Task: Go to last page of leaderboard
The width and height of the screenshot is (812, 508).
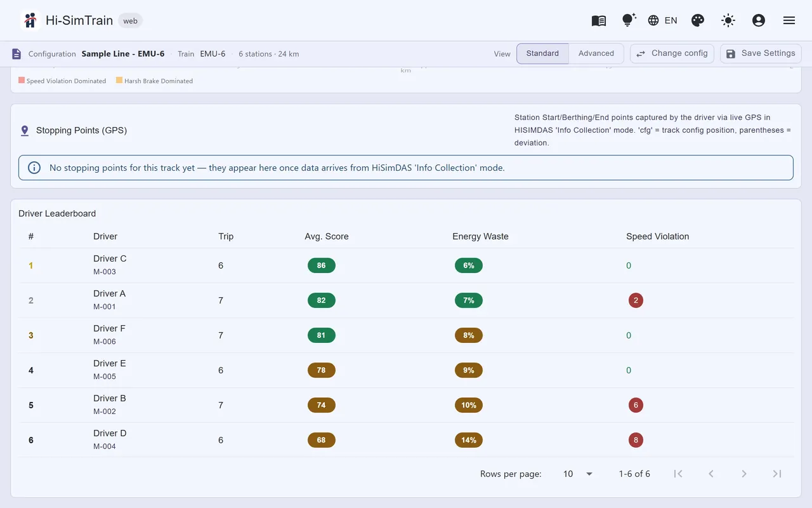Action: (777, 474)
